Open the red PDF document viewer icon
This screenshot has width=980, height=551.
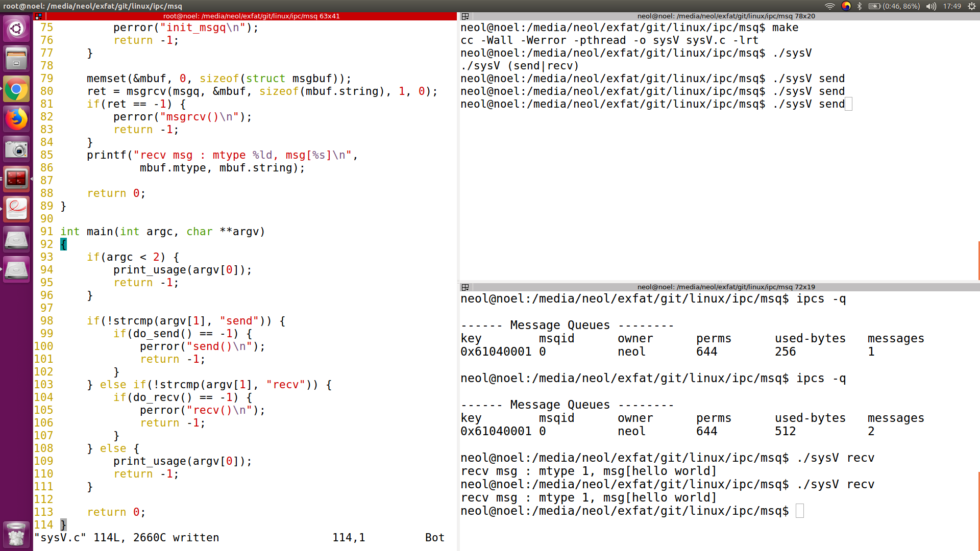pyautogui.click(x=16, y=209)
